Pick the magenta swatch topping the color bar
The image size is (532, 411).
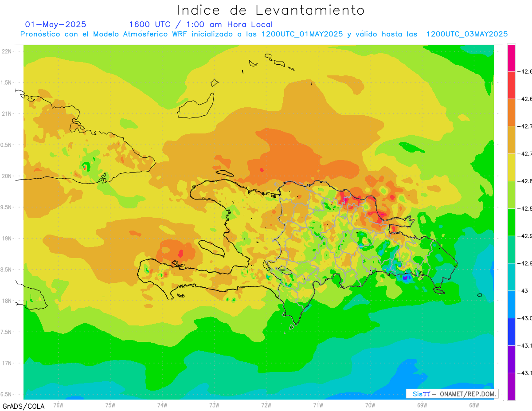click(511, 58)
